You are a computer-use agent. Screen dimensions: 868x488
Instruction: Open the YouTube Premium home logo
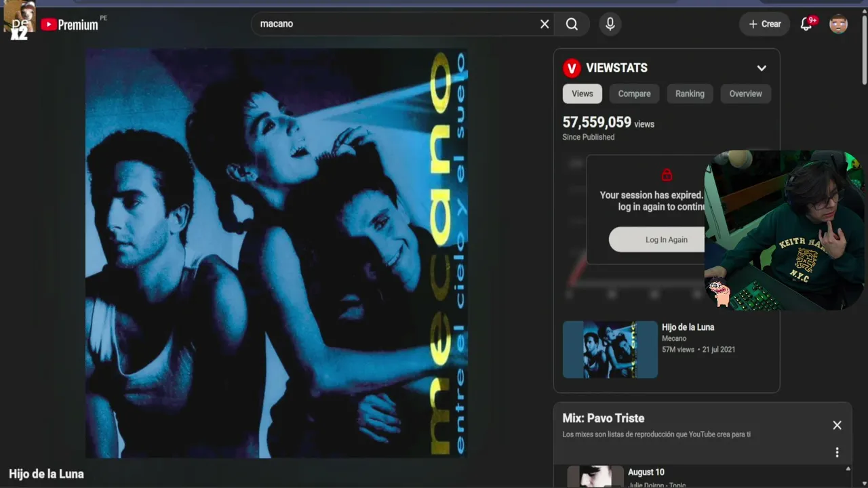[x=69, y=24]
